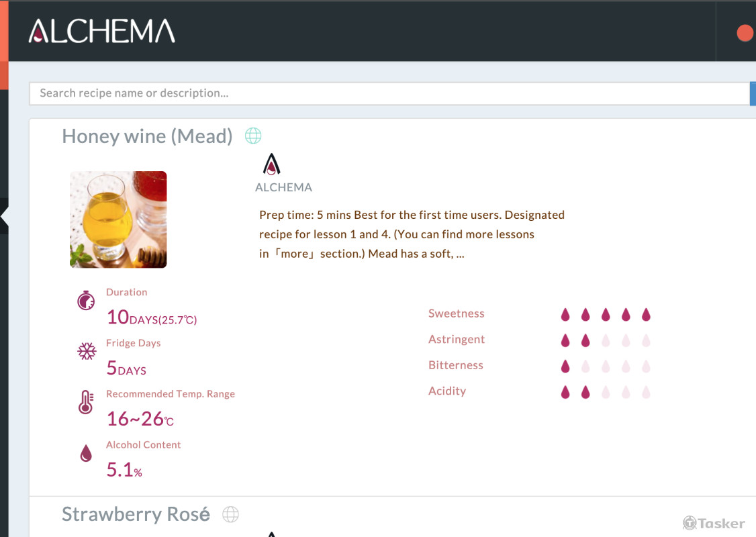The image size is (756, 537).
Task: Click the fifth Sweetness droplet
Action: click(647, 314)
